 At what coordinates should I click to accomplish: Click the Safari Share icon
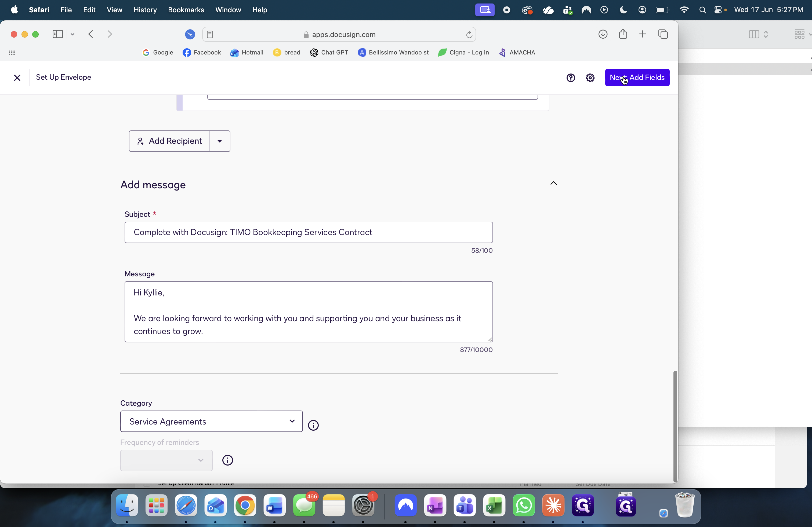623,34
